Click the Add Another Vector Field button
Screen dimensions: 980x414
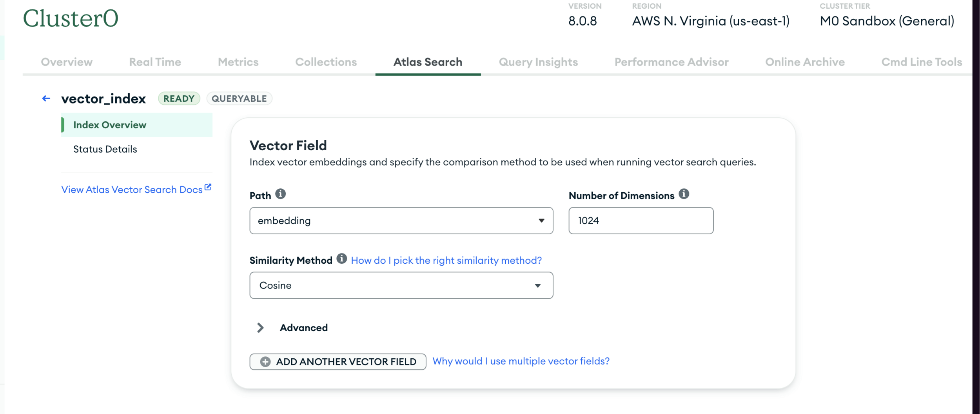(x=338, y=362)
